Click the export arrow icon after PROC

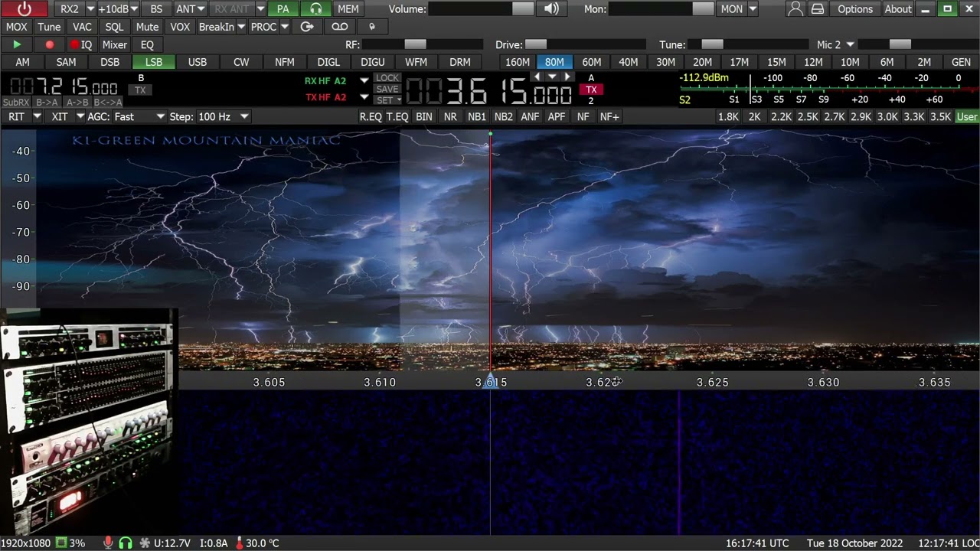307,27
